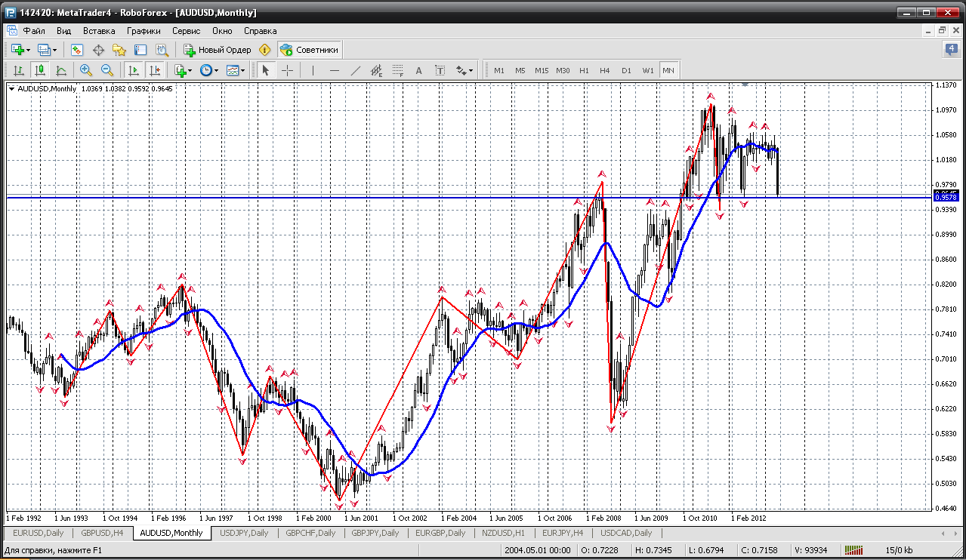
Task: Toggle chart auto scroll
Action: (134, 70)
